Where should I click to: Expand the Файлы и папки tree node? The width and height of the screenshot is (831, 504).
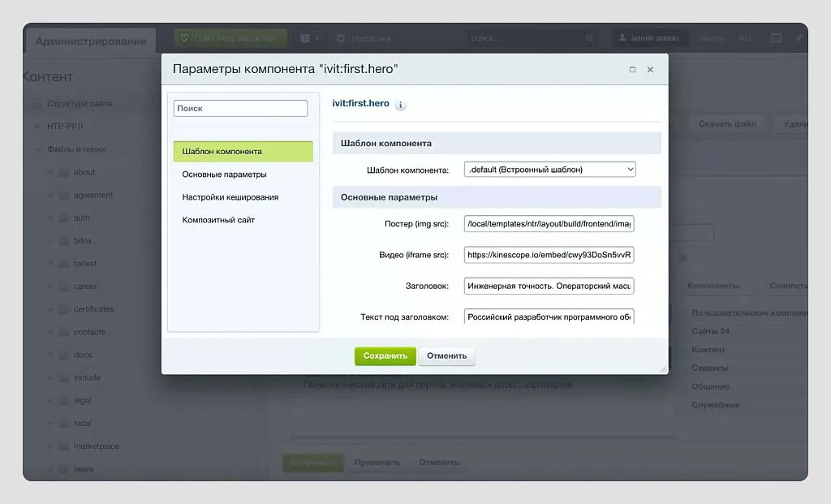coord(37,149)
